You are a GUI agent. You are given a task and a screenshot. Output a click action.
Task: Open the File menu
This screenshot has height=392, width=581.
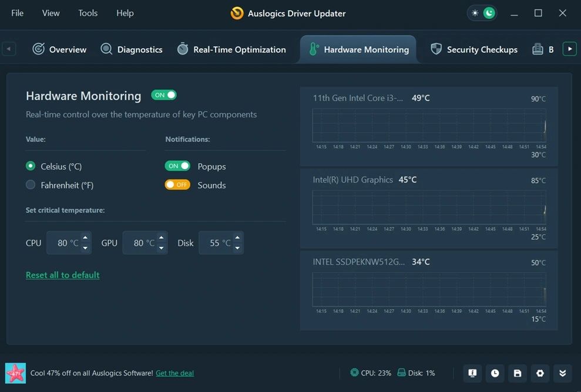18,13
